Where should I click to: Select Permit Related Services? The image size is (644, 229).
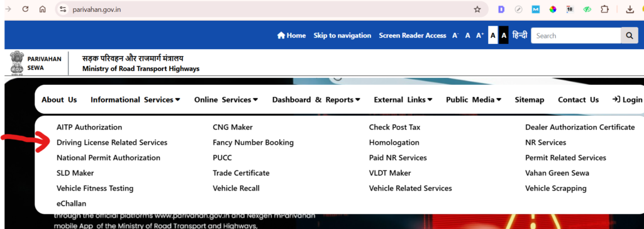565,157
